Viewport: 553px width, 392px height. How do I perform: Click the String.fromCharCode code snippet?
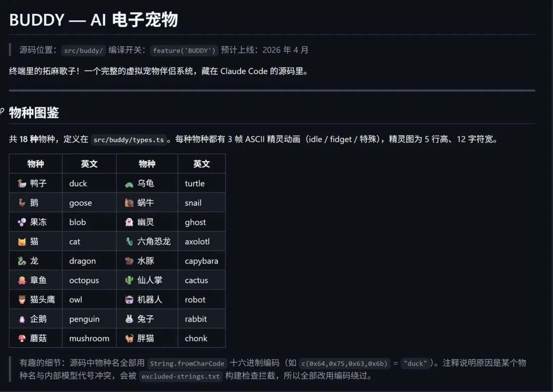(187, 363)
